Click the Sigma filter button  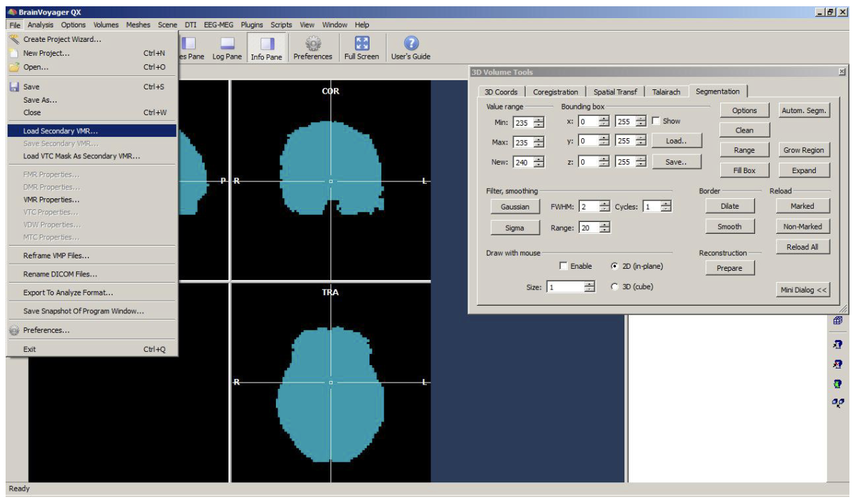pos(515,228)
